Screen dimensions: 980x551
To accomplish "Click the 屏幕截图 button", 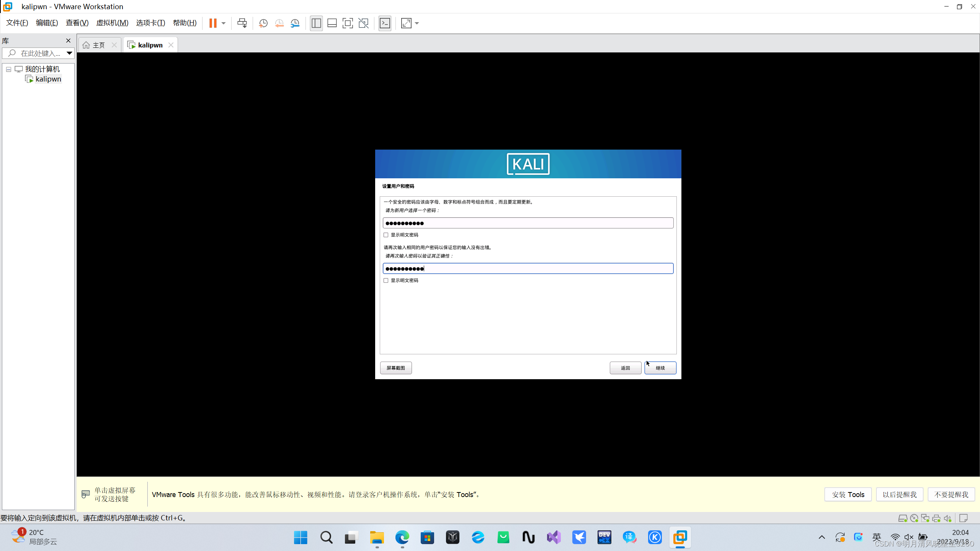I will click(x=396, y=368).
